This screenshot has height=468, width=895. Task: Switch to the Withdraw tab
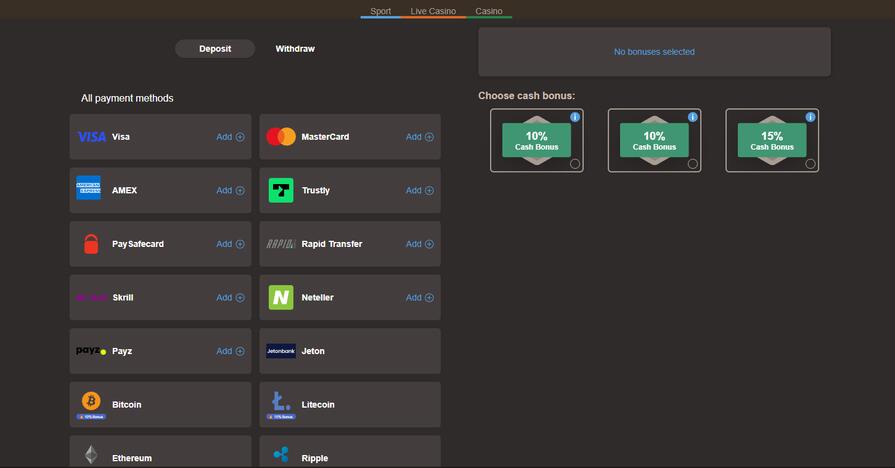(x=295, y=48)
